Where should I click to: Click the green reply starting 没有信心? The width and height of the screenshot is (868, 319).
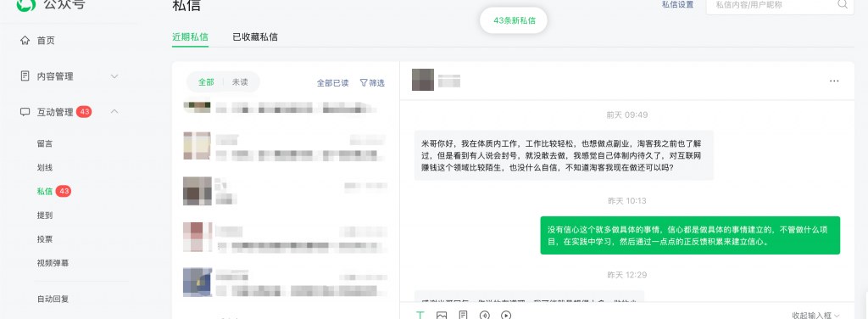click(x=690, y=235)
